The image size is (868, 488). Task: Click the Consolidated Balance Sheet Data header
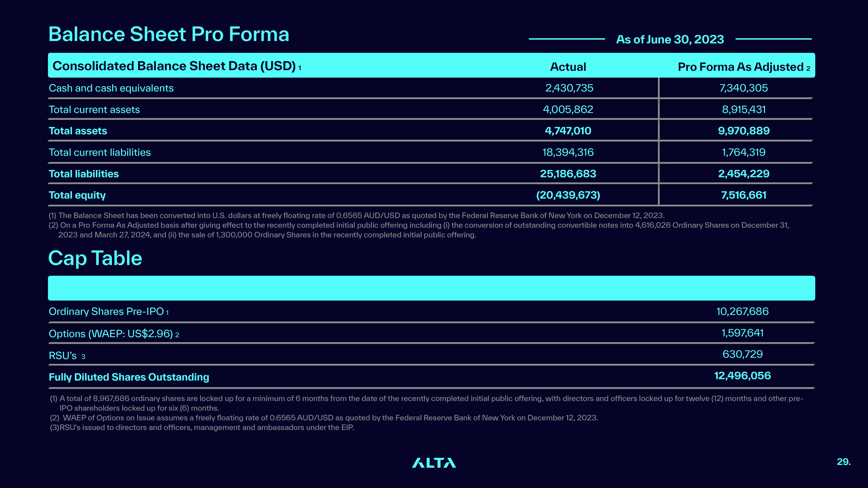[177, 66]
